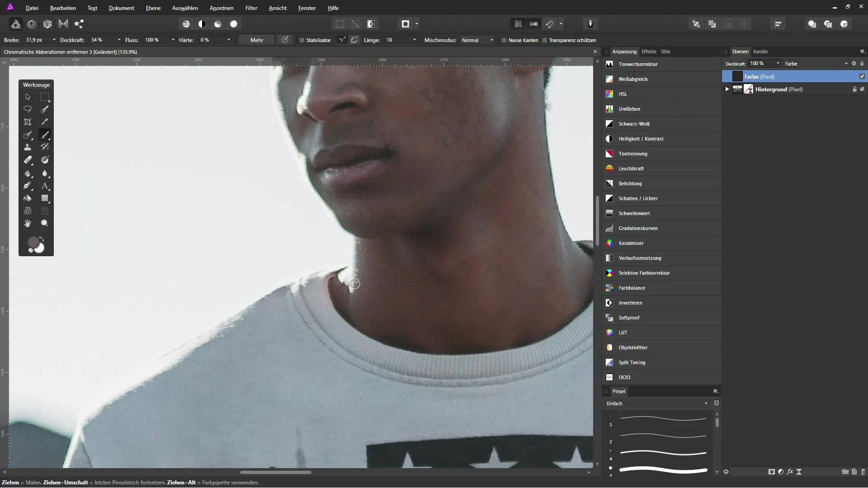Viewport: 868px width, 488px height.
Task: Add a Gradationskurven adjustment
Action: [638, 228]
